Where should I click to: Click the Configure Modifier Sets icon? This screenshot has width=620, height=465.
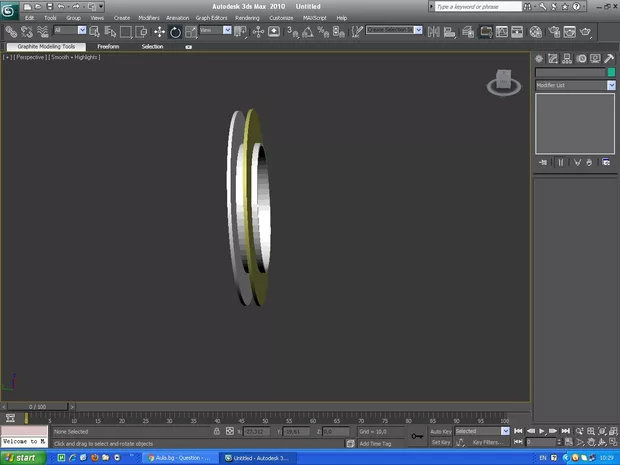click(x=605, y=162)
